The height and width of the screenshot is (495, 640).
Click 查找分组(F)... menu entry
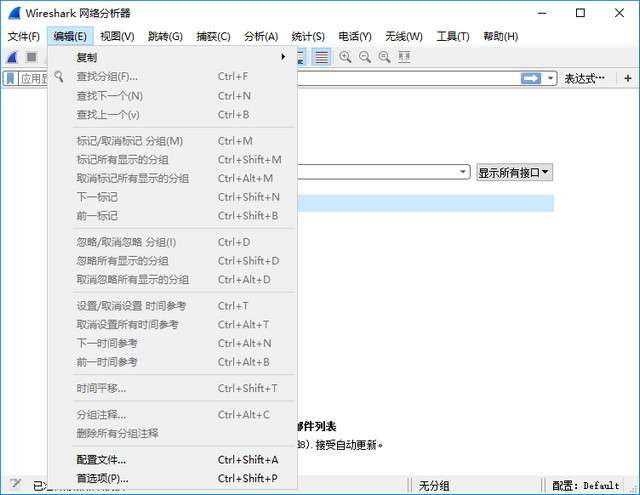tap(172, 76)
